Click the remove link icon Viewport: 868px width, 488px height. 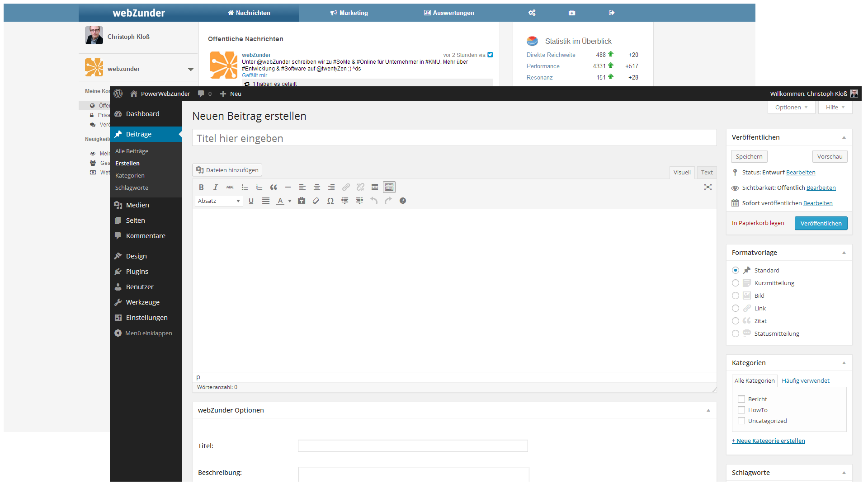tap(360, 187)
